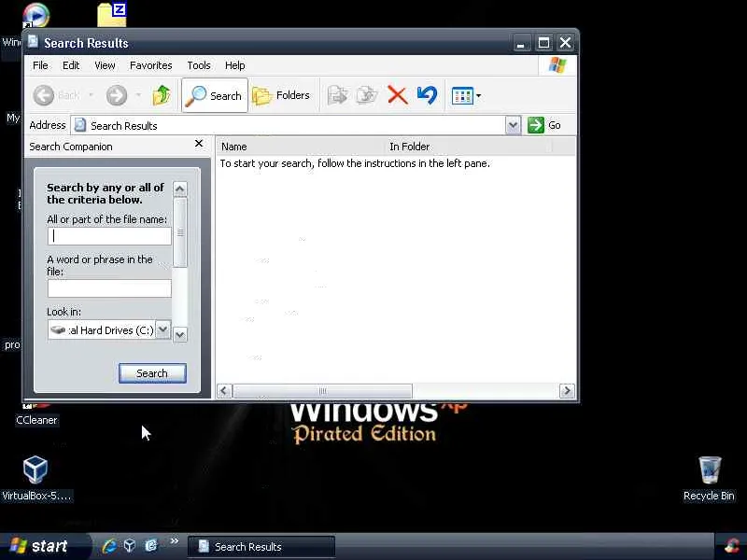The image size is (747, 560).
Task: Click the Copy To toolbar icon
Action: [367, 95]
